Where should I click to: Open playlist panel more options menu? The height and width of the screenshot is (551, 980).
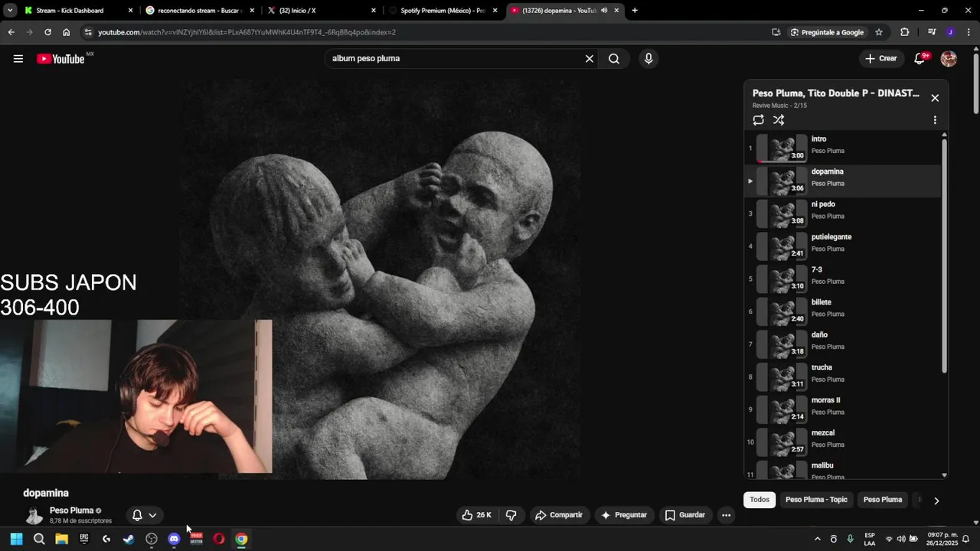tap(935, 120)
